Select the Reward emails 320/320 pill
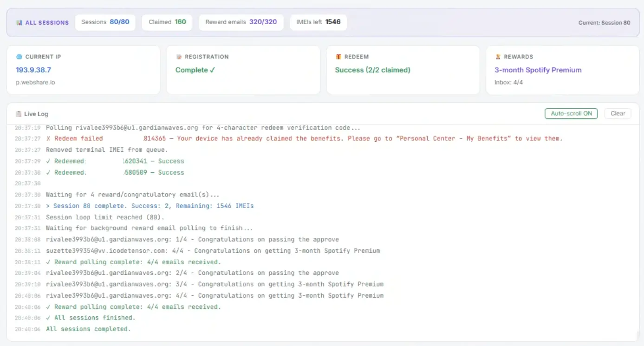This screenshot has height=346, width=644. click(241, 22)
